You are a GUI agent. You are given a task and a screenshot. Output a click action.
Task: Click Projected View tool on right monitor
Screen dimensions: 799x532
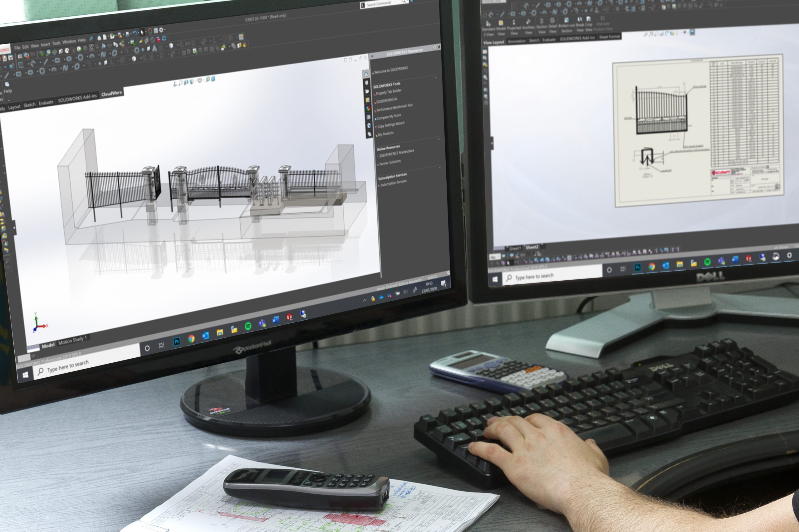514,27
